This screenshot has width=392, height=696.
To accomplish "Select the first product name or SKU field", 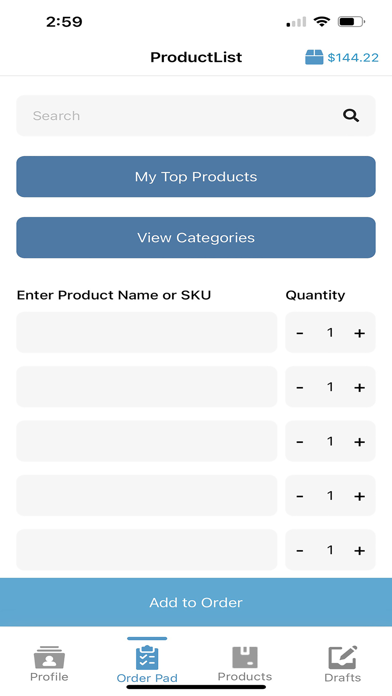I will click(147, 332).
